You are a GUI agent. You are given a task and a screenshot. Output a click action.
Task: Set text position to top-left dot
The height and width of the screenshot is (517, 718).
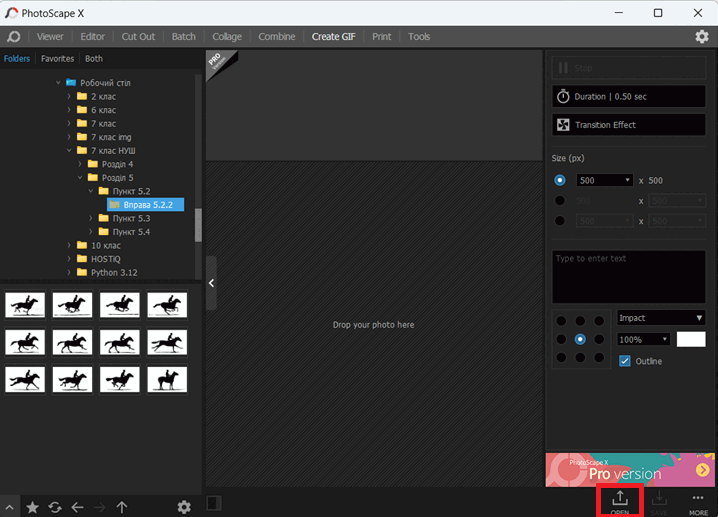[561, 321]
